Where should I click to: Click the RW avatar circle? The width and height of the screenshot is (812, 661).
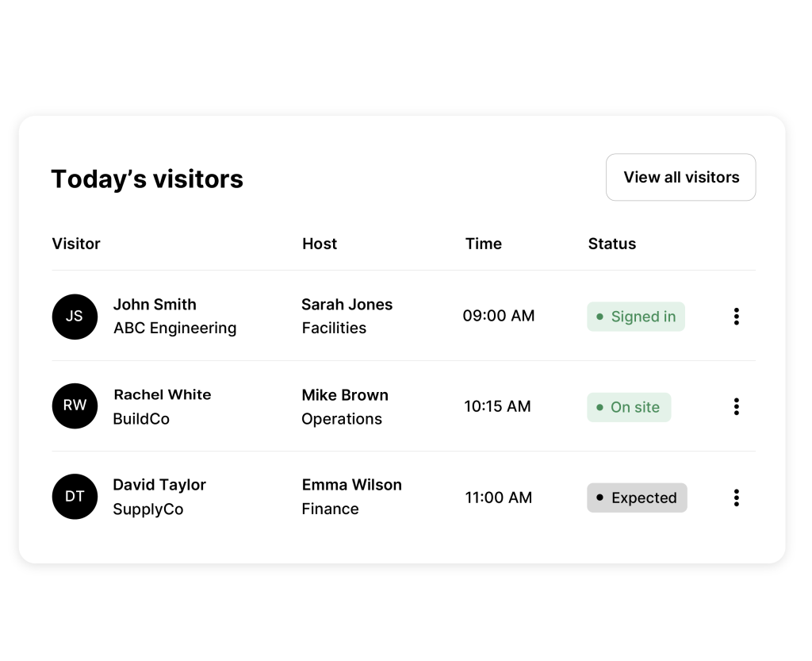tap(75, 405)
